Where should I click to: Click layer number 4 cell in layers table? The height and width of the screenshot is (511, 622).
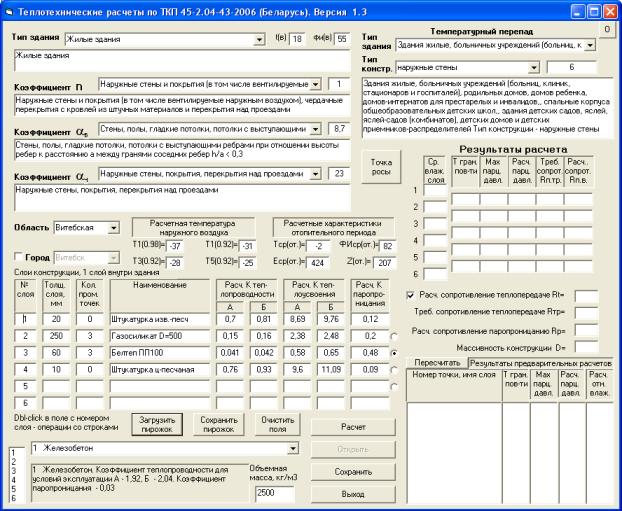pyautogui.click(x=25, y=369)
